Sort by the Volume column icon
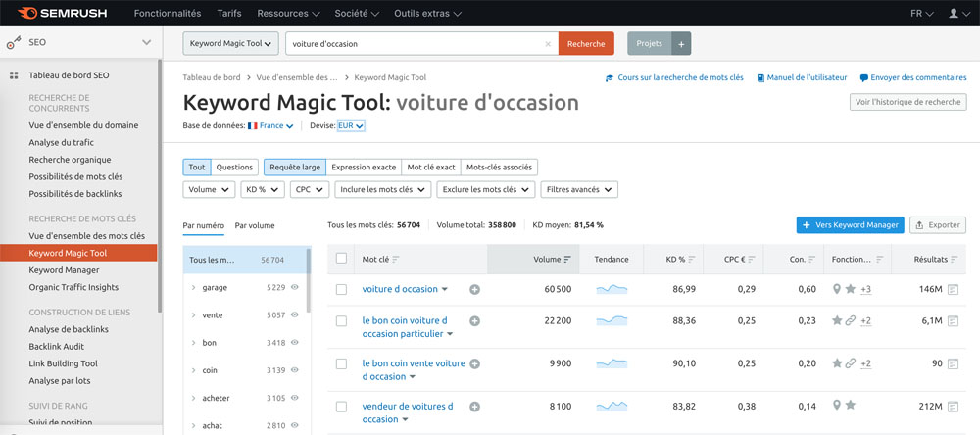Image resolution: width=980 pixels, height=435 pixels. pyautogui.click(x=566, y=260)
